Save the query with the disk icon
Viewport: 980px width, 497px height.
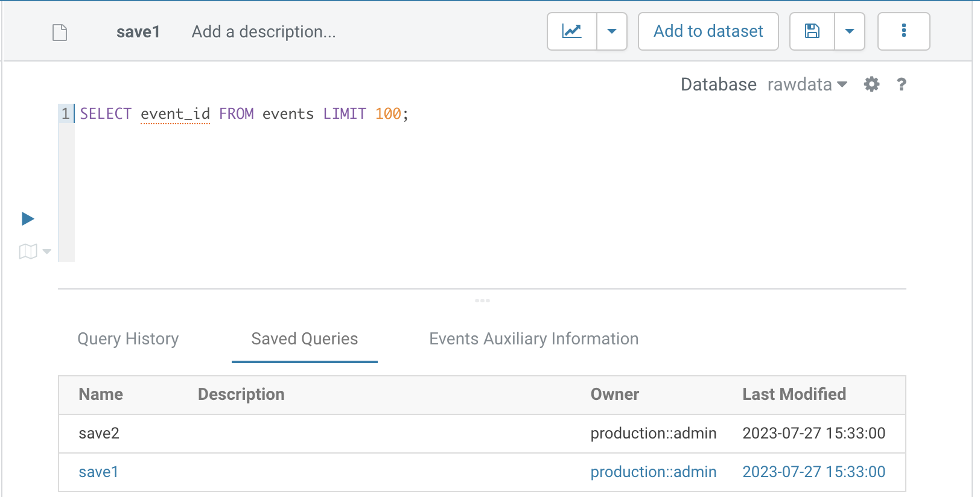tap(812, 31)
